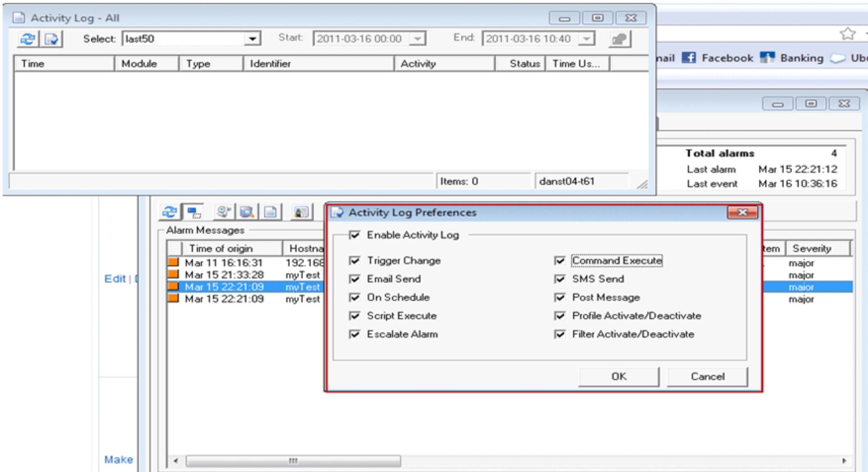Image resolution: width=868 pixels, height=472 pixels.
Task: Click the refresh icon in the Activity Log toolbar
Action: point(28,39)
